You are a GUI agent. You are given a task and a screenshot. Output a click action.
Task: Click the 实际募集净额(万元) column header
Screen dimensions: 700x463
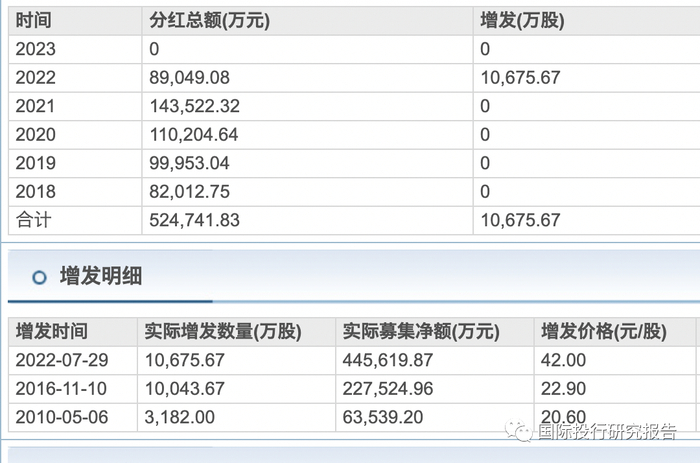pos(421,332)
